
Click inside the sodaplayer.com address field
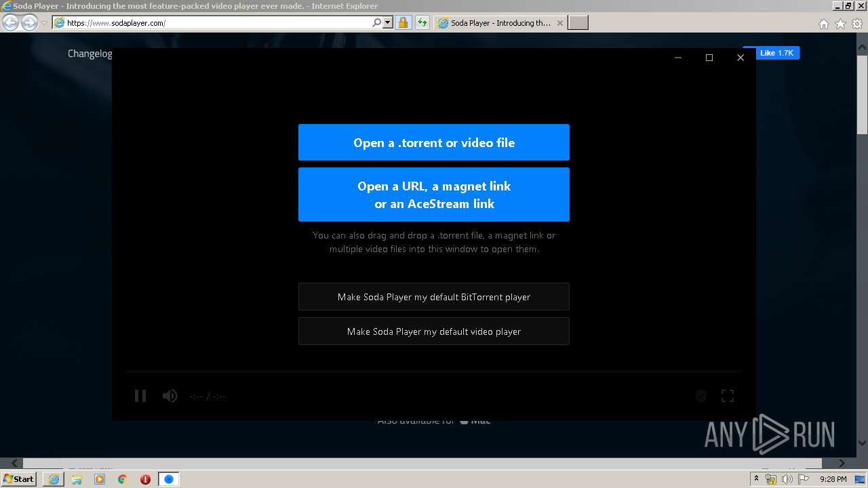click(x=217, y=22)
